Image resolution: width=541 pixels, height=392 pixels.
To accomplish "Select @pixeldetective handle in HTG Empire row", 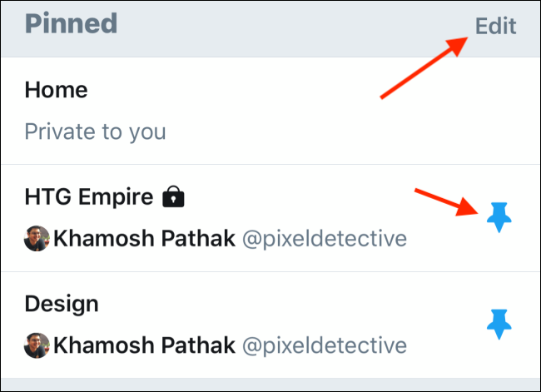I will [x=324, y=240].
